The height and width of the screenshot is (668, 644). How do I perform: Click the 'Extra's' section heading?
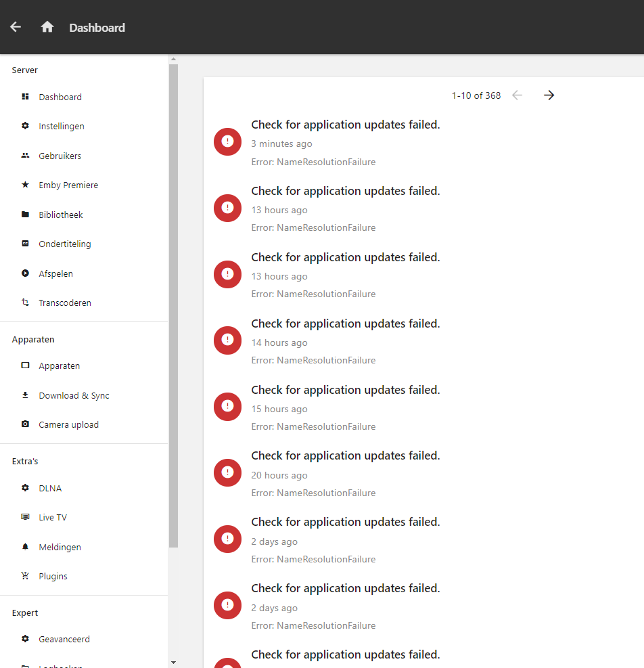25,461
